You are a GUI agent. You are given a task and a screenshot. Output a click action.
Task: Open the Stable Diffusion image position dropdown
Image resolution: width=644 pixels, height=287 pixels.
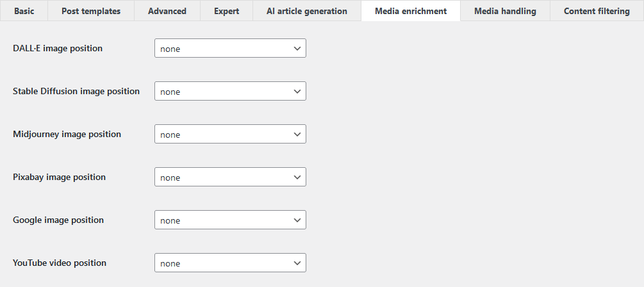[230, 91]
